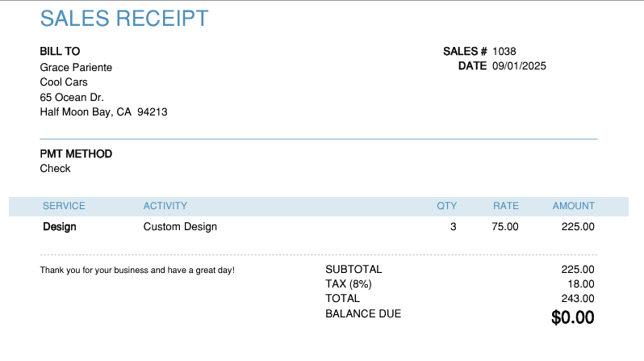Select the BILL TO heading
Image resolution: width=644 pixels, height=361 pixels.
(60, 52)
